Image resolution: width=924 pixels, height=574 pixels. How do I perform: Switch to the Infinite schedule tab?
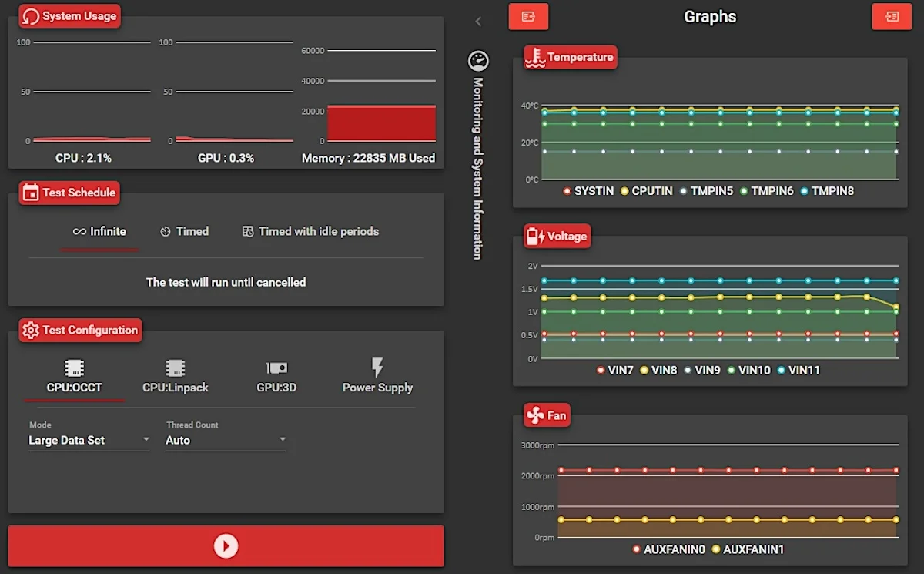pyautogui.click(x=99, y=231)
